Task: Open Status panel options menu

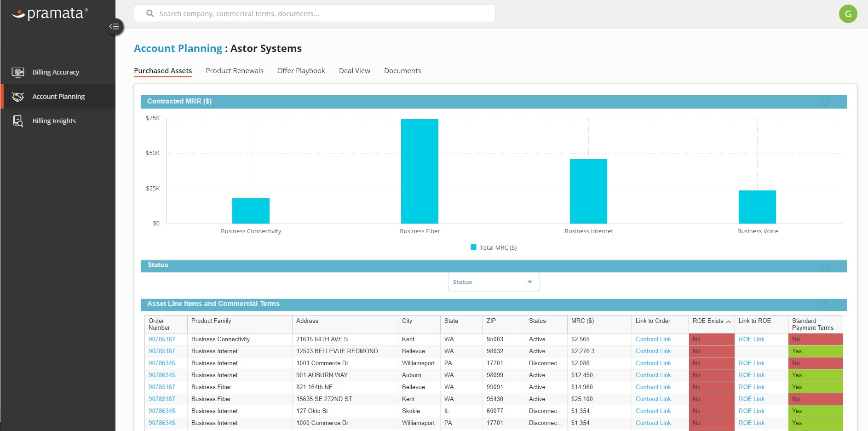Action: 837,266
